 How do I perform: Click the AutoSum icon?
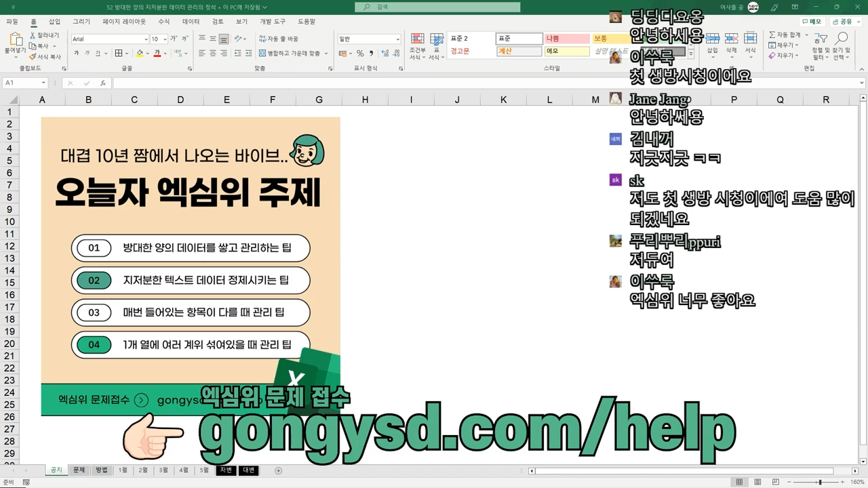pos(772,35)
